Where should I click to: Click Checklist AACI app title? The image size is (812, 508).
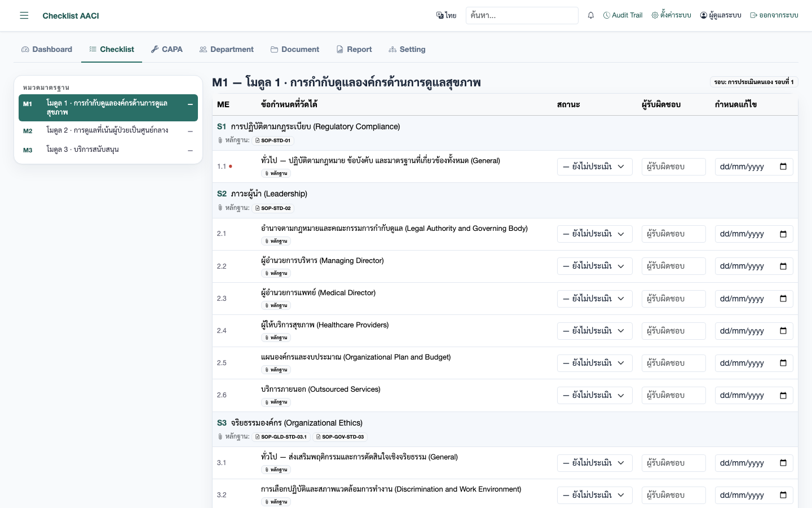tap(71, 16)
